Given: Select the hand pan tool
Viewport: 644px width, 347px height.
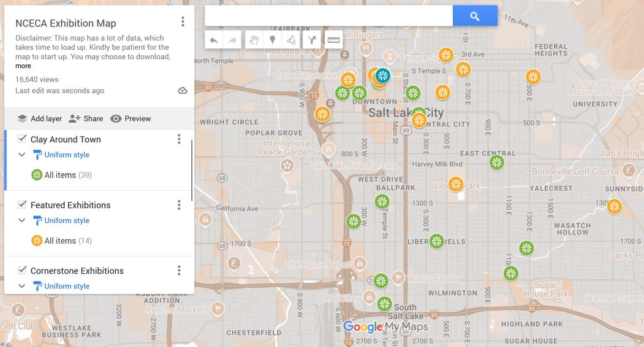Looking at the screenshot, I should pos(254,40).
